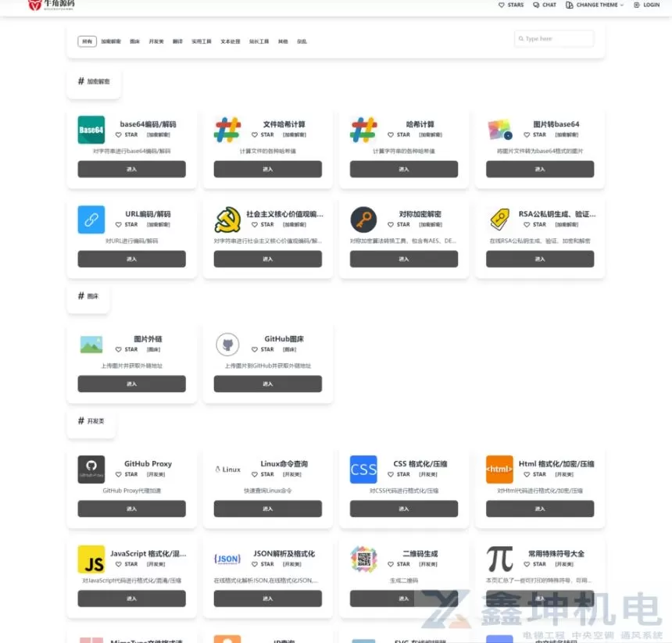Enter the RSA公私钥生成 tool via 进入
The image size is (672, 643).
tap(540, 259)
